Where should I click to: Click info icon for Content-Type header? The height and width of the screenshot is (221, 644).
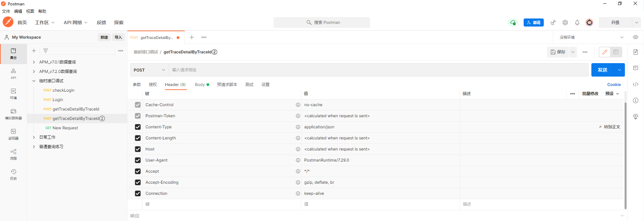[298, 127]
